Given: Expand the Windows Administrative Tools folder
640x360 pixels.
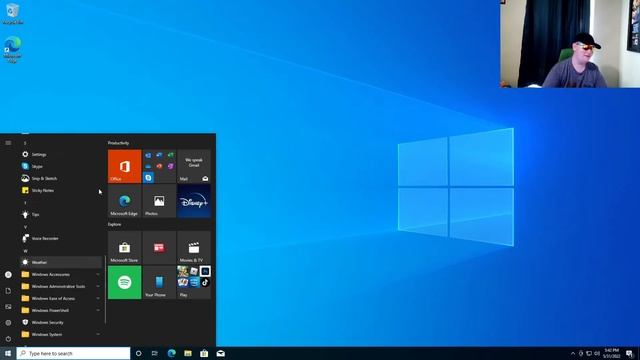Looking at the screenshot, I should [x=61, y=286].
